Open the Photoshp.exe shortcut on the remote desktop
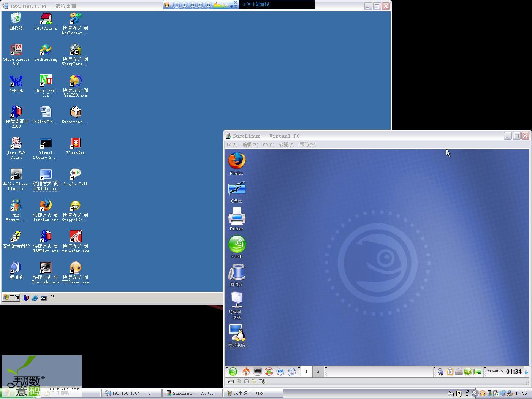The height and width of the screenshot is (399, 532). click(x=46, y=273)
